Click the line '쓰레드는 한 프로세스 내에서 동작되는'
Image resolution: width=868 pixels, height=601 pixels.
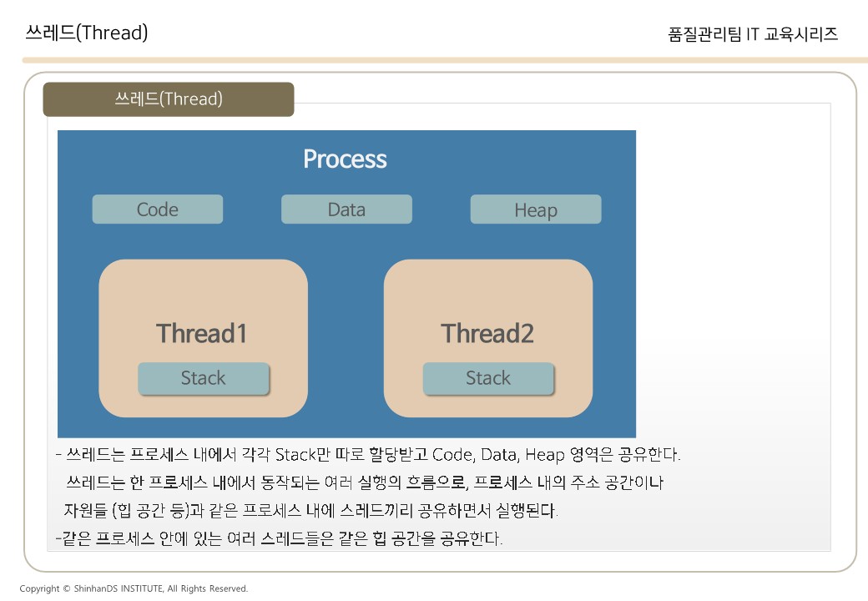click(364, 482)
